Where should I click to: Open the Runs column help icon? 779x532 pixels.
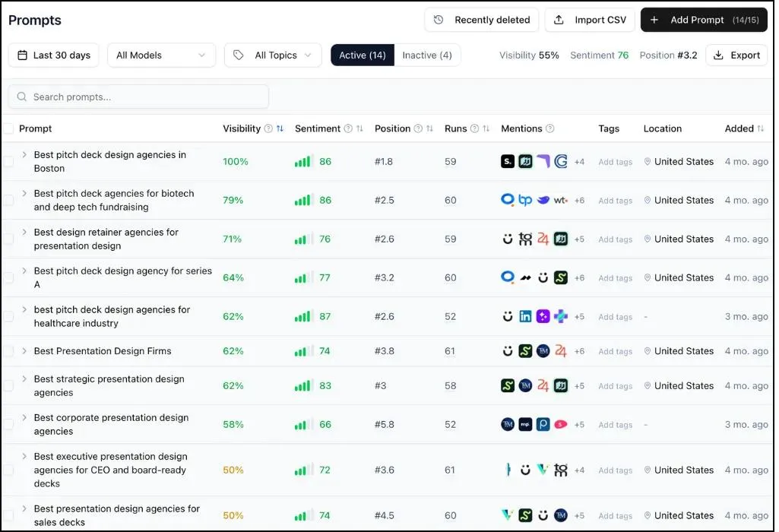pyautogui.click(x=474, y=128)
